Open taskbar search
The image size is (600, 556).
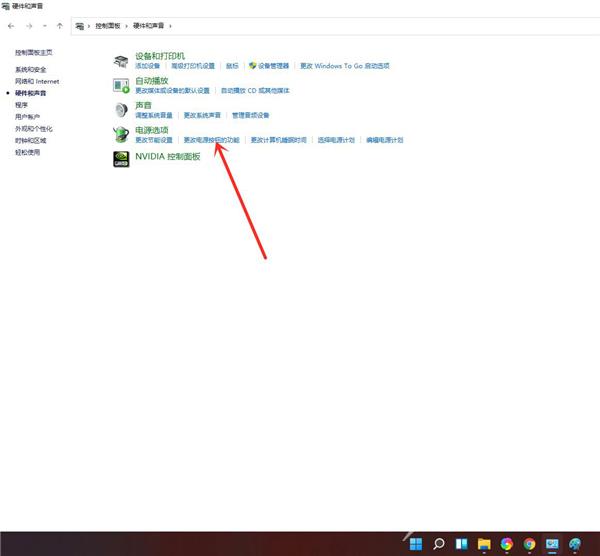tap(439, 544)
